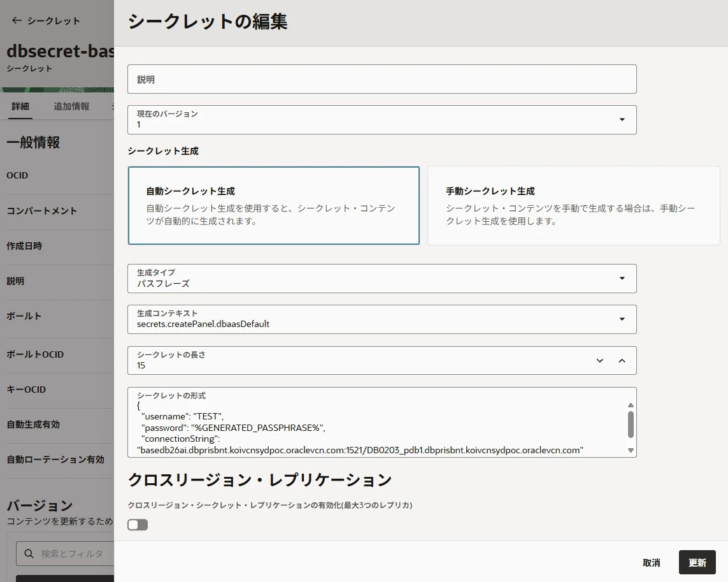This screenshot has width=728, height=582.
Task: Expand the 生成コンテキスト dropdown
Action: tap(382, 319)
